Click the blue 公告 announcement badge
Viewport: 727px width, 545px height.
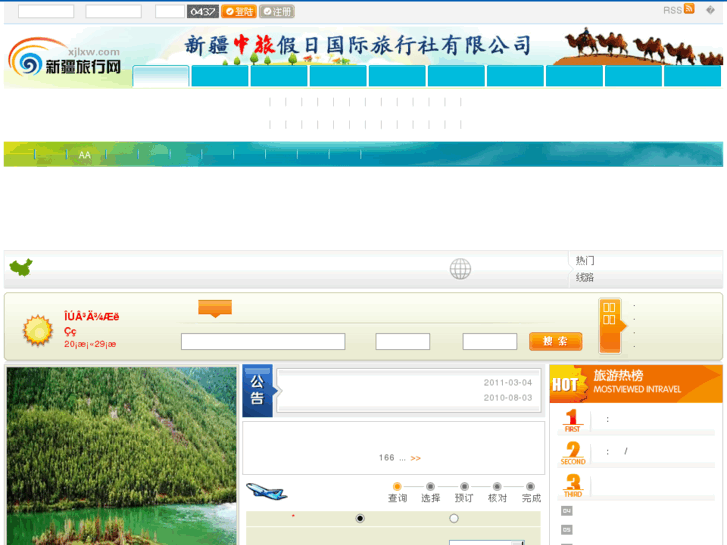click(x=258, y=391)
